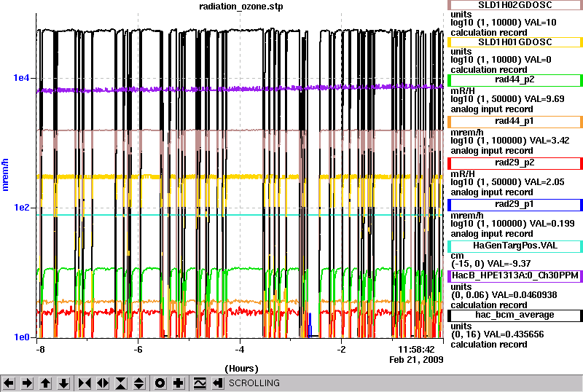Click the circle auto-scale toolbar icon

[160, 383]
